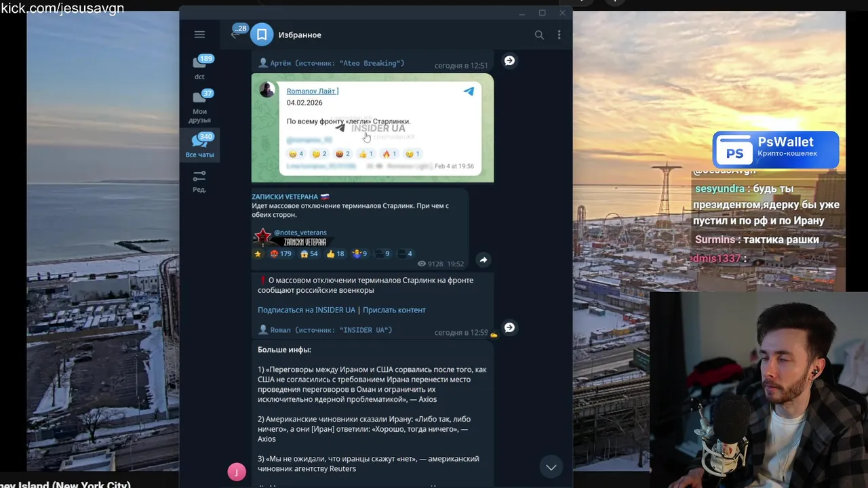The height and width of the screenshot is (488, 868).
Task: Click the view count 9128 on the ЗАПИСКИ VETEPAHA post
Action: pyautogui.click(x=430, y=264)
